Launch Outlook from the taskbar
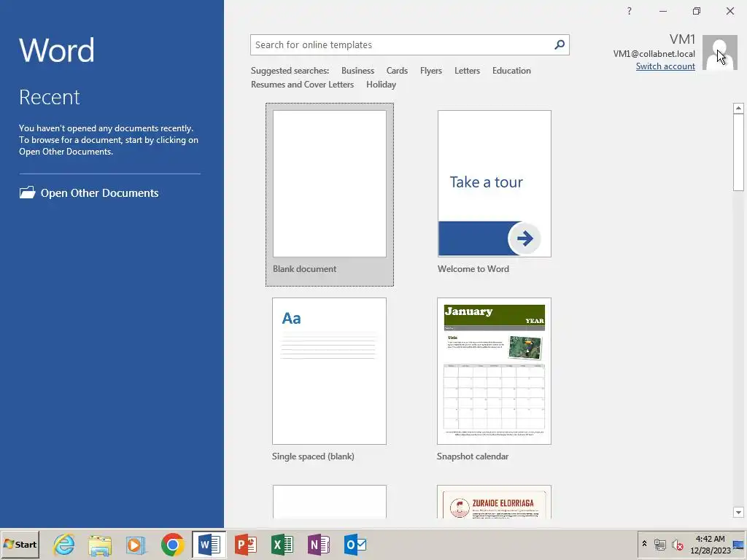Screen dimensions: 747x560 tap(355, 545)
